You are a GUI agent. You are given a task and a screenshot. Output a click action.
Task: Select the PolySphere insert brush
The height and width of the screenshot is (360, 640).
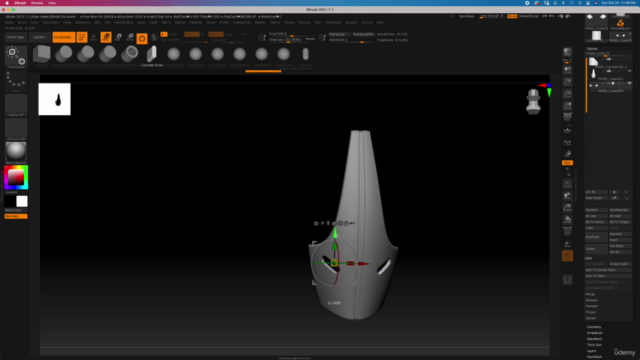point(218,53)
